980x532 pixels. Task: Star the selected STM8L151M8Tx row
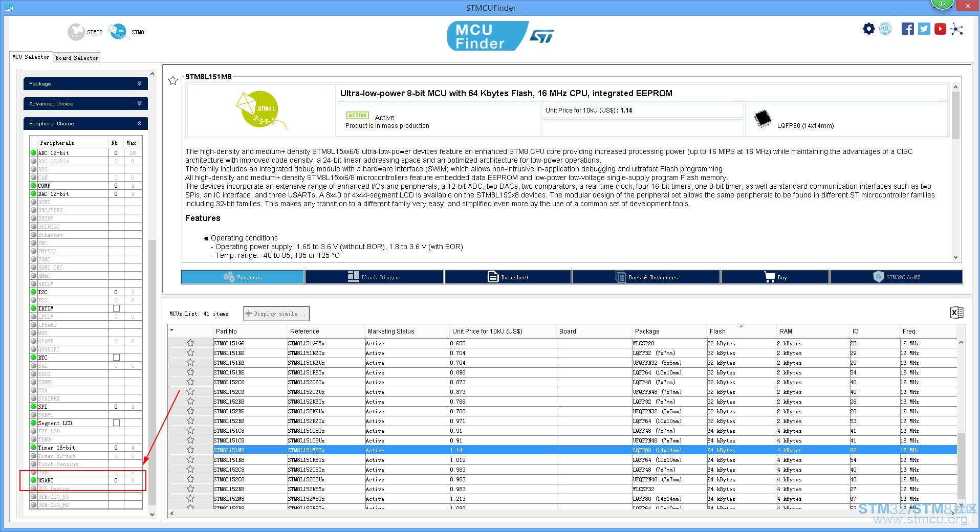click(190, 450)
